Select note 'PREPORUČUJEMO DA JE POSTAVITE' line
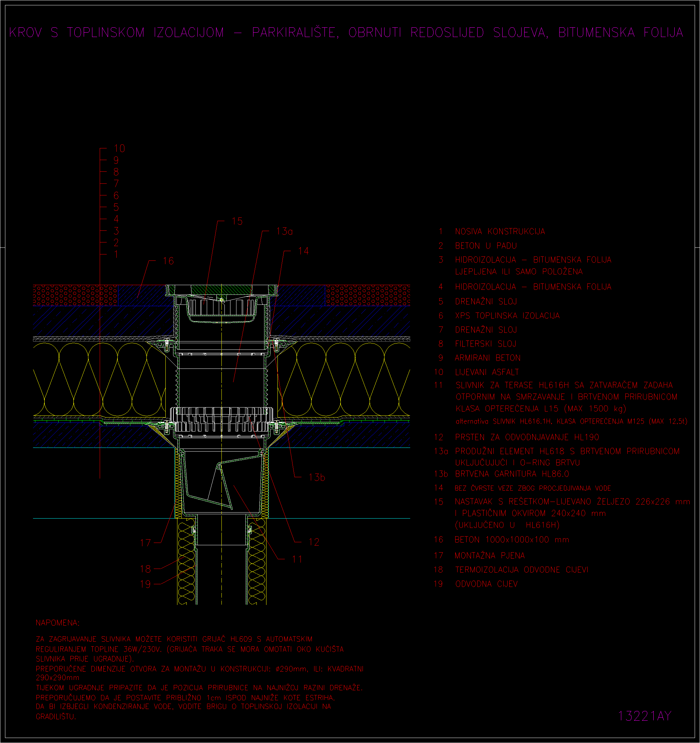 [x=185, y=698]
